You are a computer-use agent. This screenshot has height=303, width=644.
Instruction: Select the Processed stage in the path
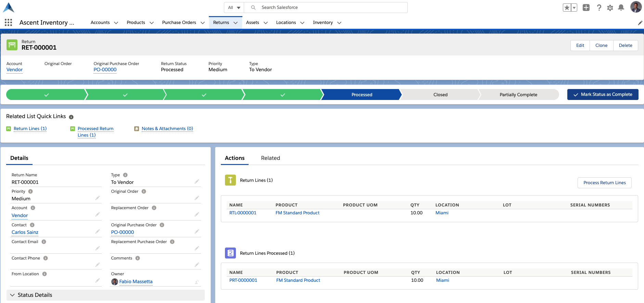[362, 95]
